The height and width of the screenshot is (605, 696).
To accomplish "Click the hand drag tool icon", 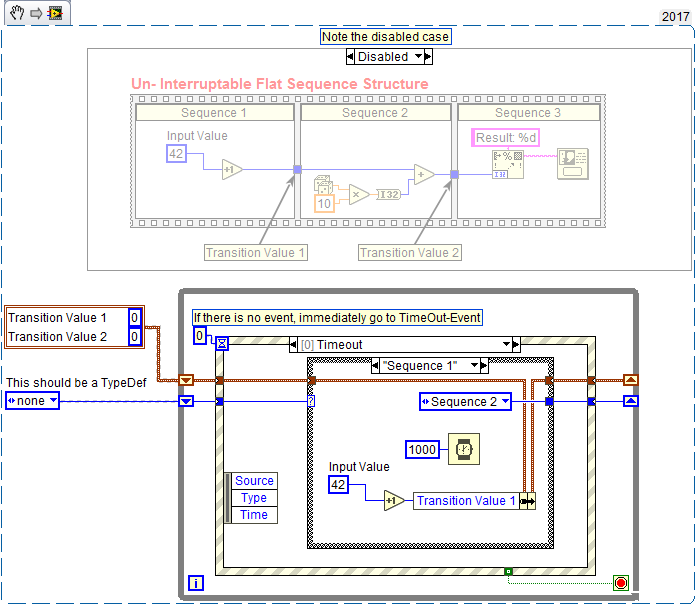I will coord(17,13).
